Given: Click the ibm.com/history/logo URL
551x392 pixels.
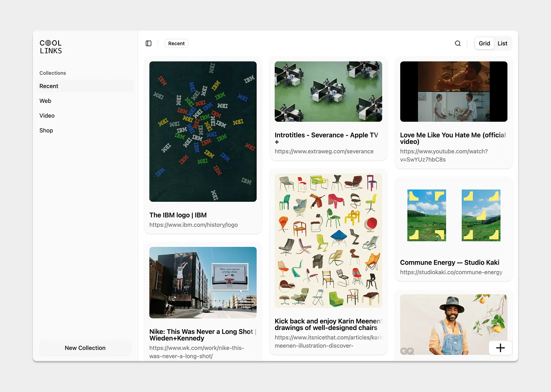Looking at the screenshot, I should point(194,225).
